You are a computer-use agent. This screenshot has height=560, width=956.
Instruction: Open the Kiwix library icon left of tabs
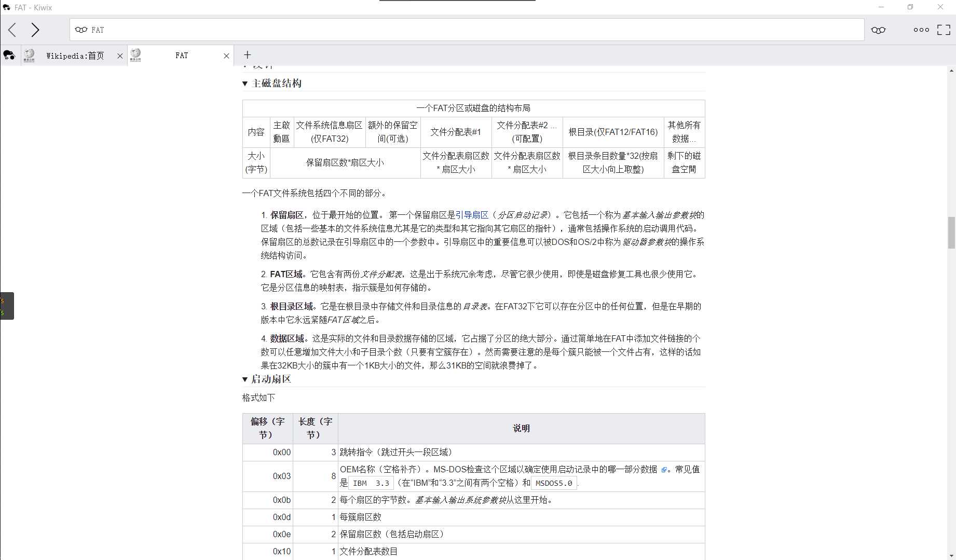9,55
